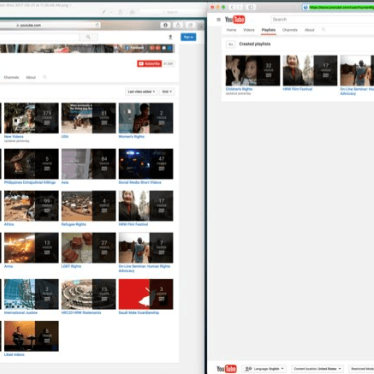Open the Channels tab in left window

point(11,77)
